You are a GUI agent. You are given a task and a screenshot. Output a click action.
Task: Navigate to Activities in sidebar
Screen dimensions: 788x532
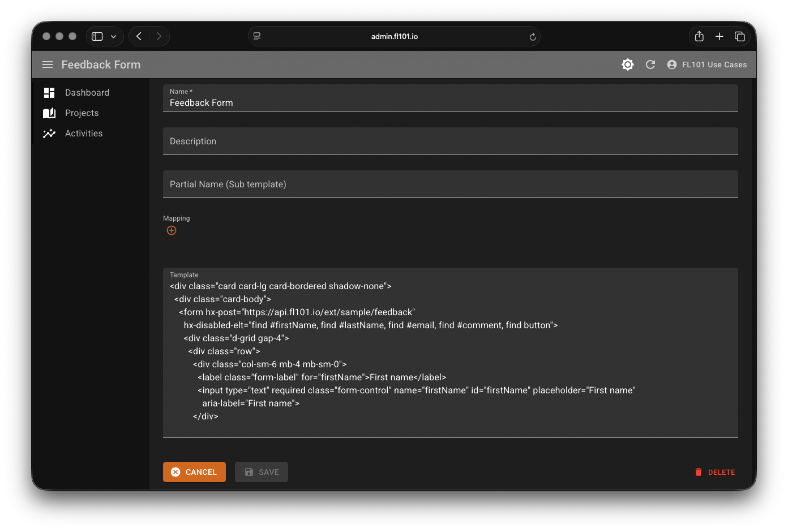click(84, 133)
